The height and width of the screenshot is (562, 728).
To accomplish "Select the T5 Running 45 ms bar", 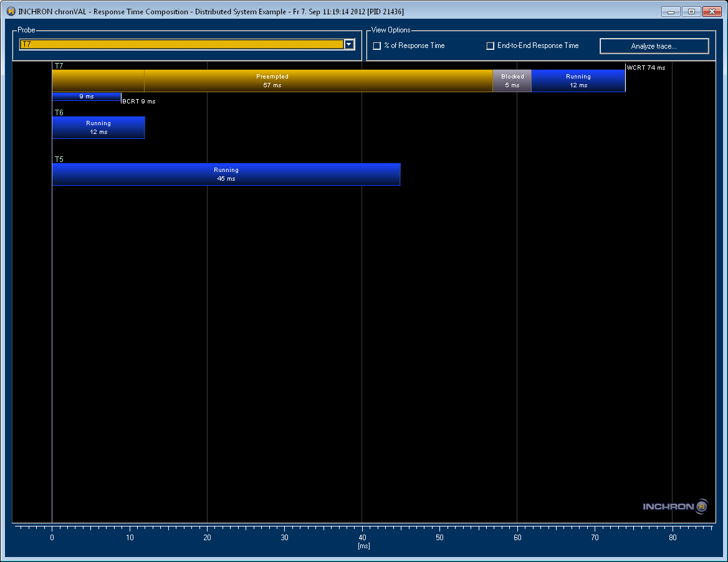I will 226,174.
